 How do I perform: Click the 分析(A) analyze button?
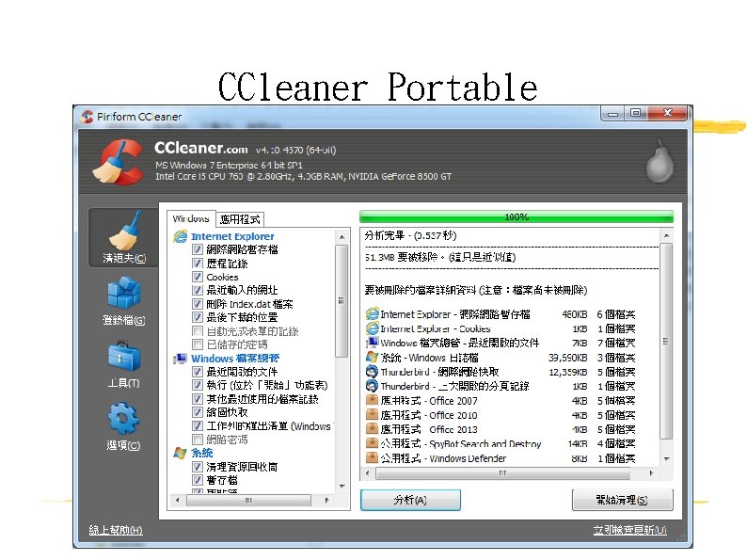[x=410, y=500]
